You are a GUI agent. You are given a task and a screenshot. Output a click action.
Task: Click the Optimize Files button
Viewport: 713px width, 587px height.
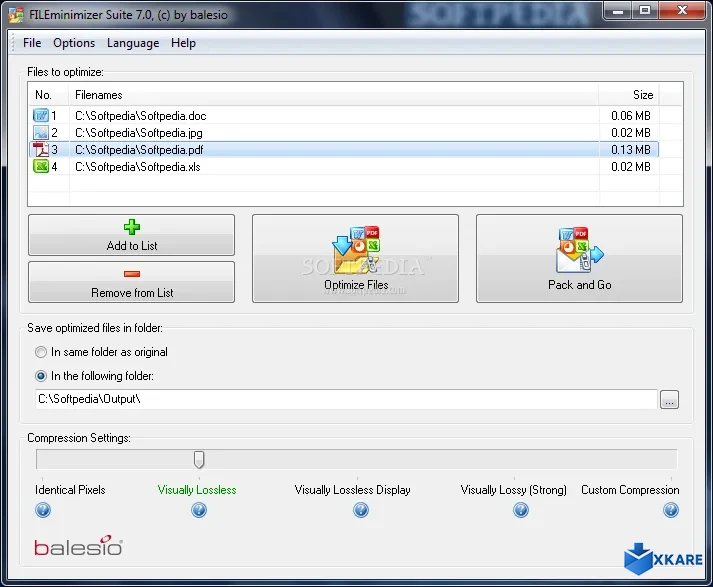coord(356,258)
